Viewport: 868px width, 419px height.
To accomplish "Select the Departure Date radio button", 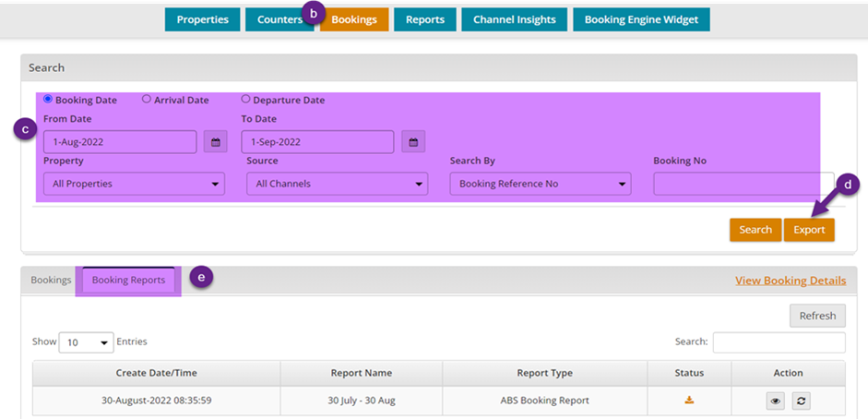I will (245, 100).
